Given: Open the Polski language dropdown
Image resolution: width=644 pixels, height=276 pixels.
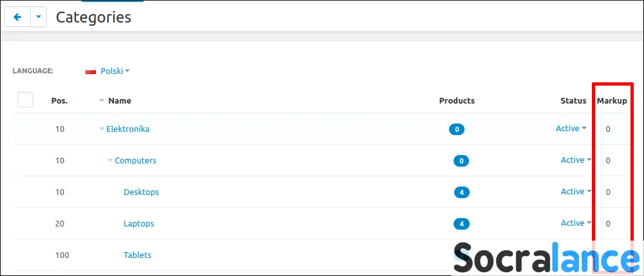Looking at the screenshot, I should click(x=115, y=71).
